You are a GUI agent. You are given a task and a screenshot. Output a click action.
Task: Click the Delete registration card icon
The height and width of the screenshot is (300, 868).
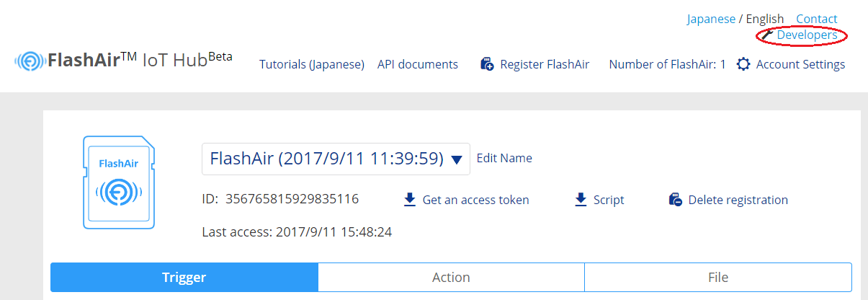675,200
